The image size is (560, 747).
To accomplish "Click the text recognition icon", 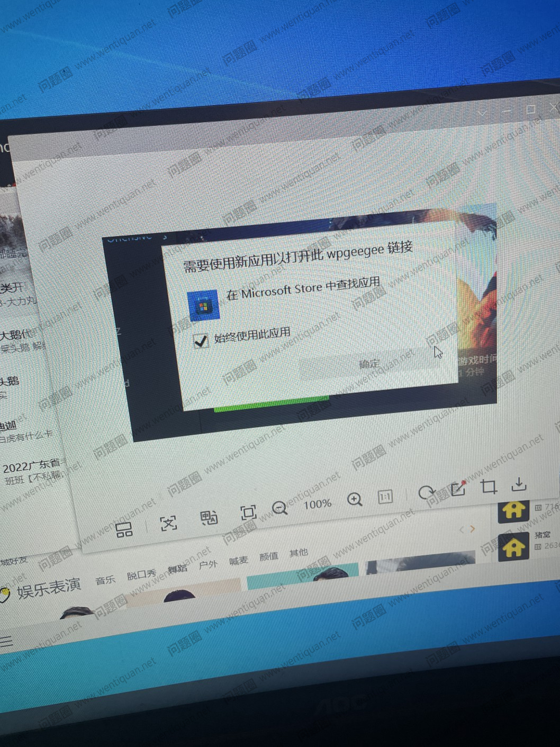I will pyautogui.click(x=168, y=524).
